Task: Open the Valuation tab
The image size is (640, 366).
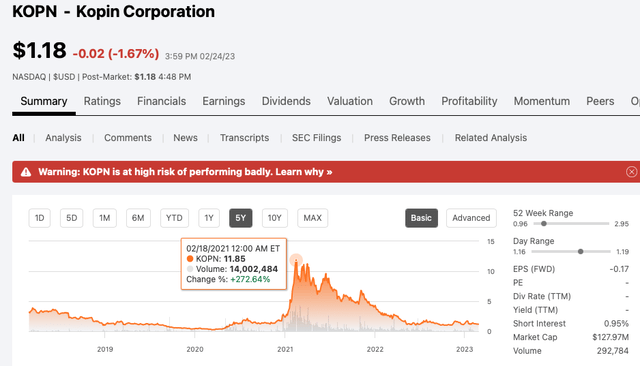Action: point(350,101)
